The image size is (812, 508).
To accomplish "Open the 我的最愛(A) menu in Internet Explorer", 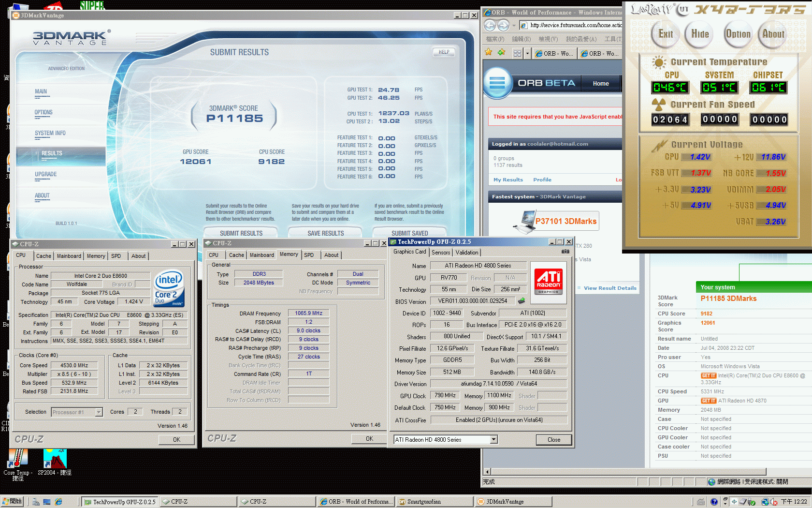I will click(581, 39).
